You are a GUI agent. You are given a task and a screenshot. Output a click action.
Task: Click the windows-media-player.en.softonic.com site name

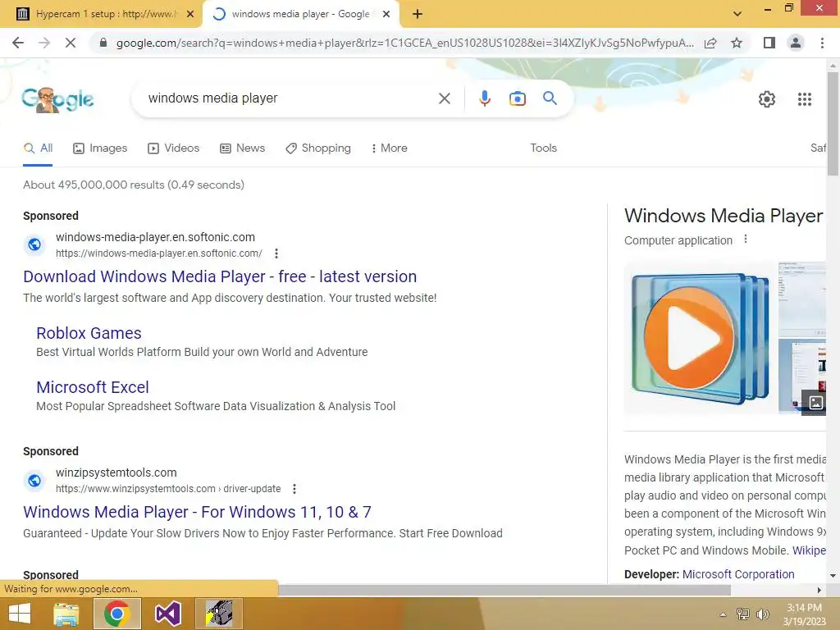point(155,237)
